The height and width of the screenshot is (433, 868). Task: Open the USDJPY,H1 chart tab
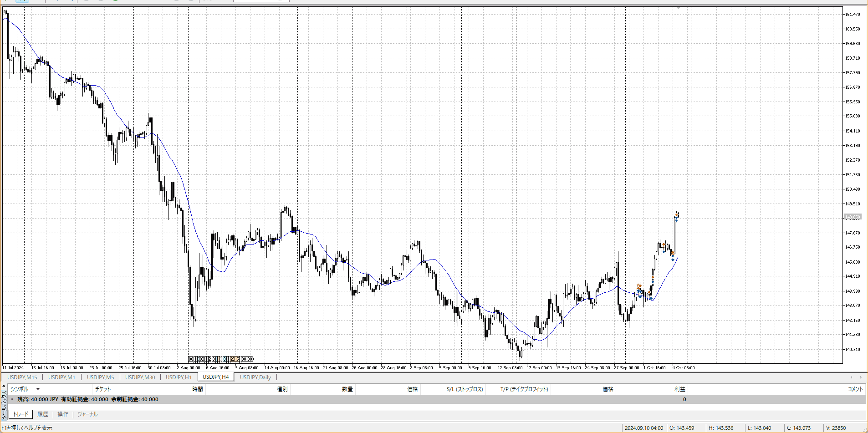pos(179,377)
